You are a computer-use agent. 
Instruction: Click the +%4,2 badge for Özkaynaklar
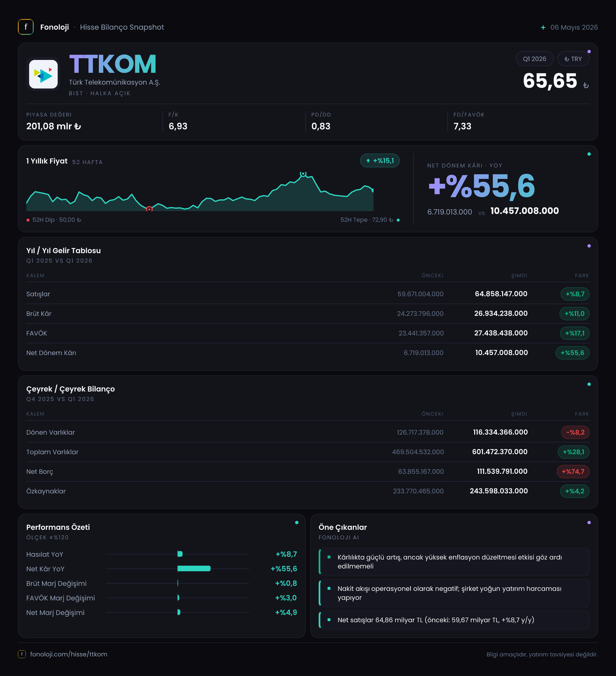[x=574, y=491]
